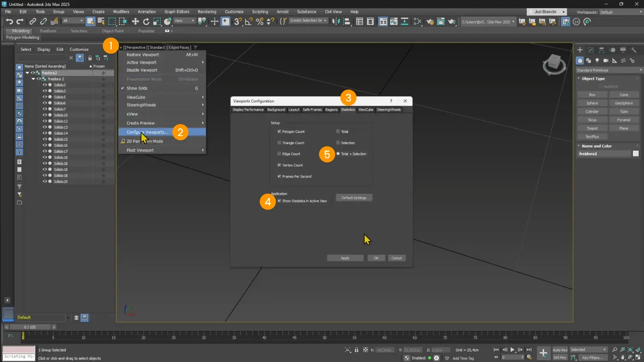
Task: Activate the Select and Move tool
Action: 135,21
